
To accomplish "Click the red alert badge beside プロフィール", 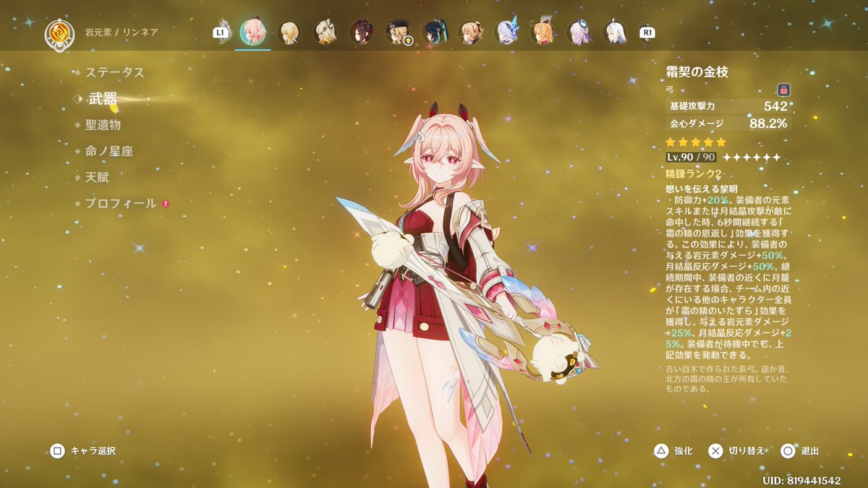I will coord(166,204).
